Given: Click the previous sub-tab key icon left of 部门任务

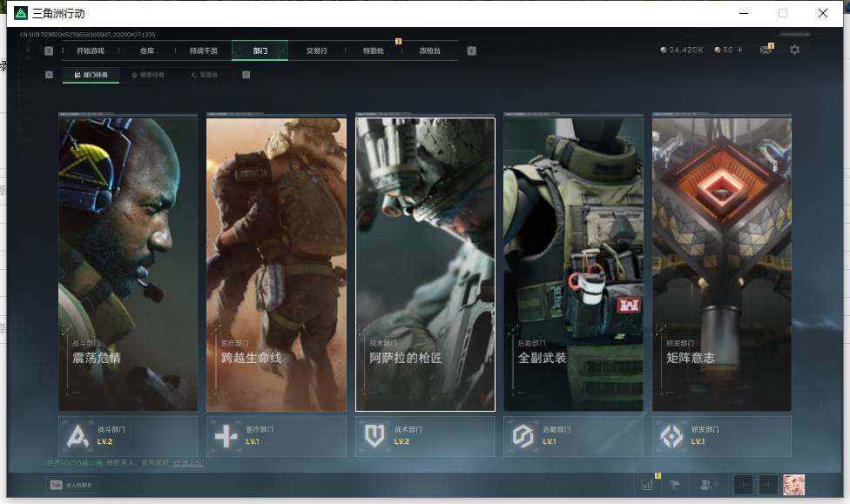Looking at the screenshot, I should pyautogui.click(x=49, y=75).
